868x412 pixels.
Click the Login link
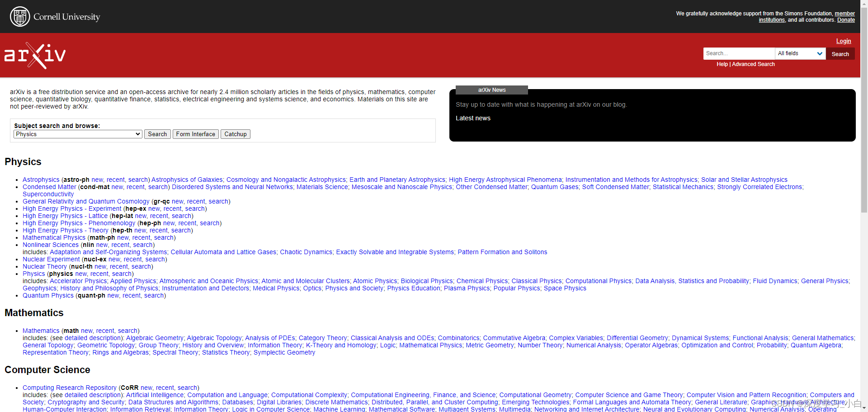(x=844, y=41)
